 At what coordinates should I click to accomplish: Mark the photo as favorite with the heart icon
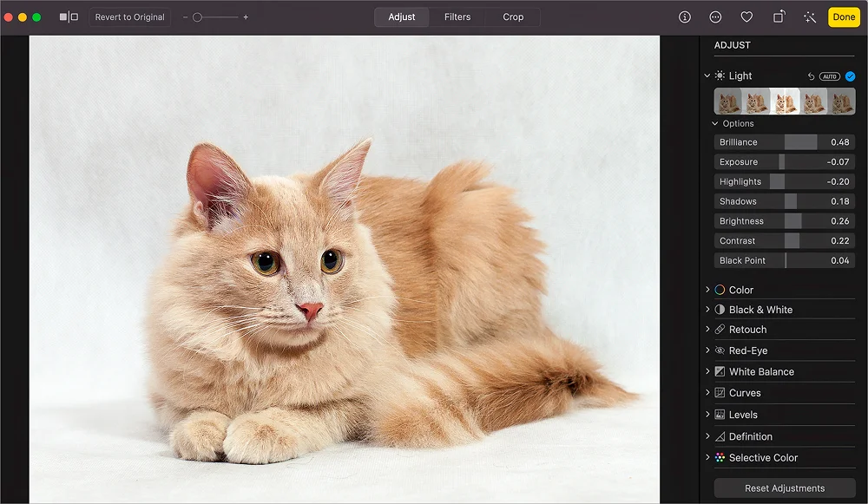coord(746,17)
